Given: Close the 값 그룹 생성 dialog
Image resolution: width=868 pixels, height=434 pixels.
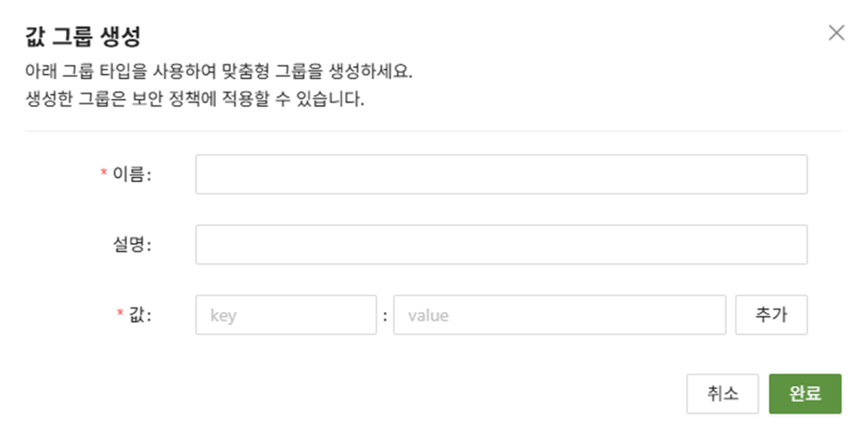Looking at the screenshot, I should point(836,33).
